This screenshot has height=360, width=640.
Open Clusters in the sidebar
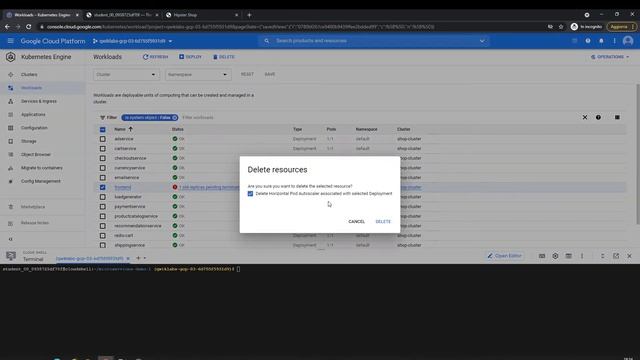pyautogui.click(x=29, y=75)
